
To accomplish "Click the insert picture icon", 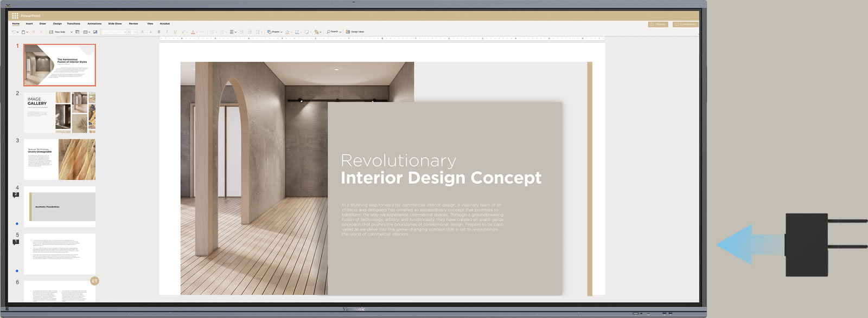I will click(x=95, y=32).
